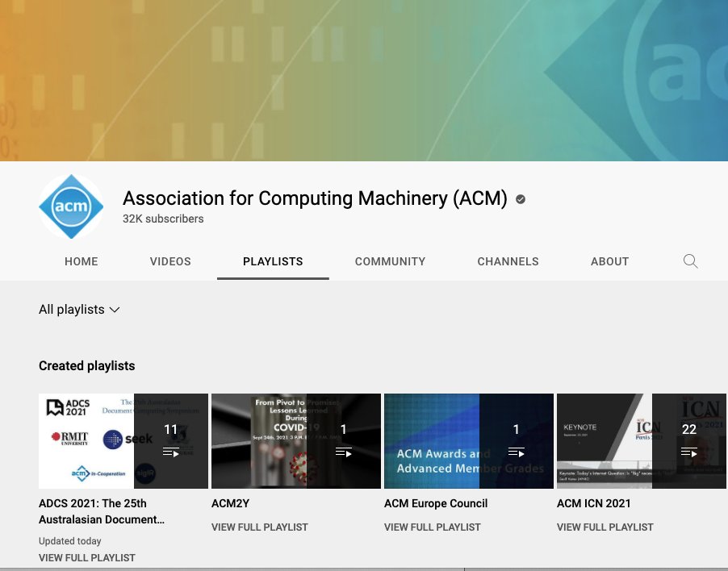
Task: Click the ACM channel banner image
Action: coord(364,81)
